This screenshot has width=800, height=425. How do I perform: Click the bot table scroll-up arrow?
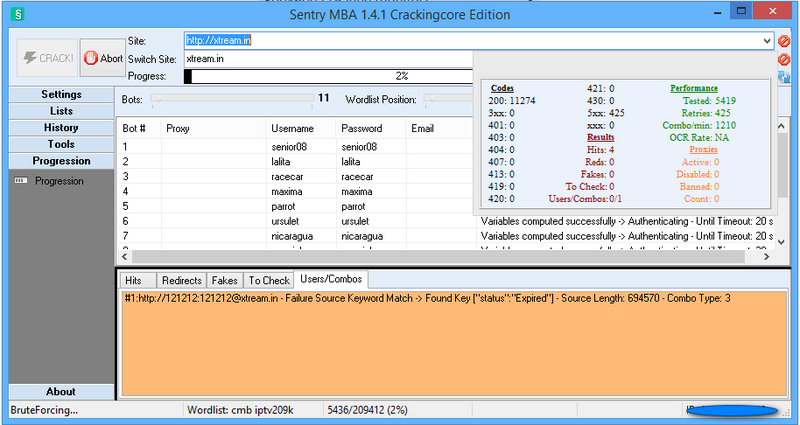pyautogui.click(x=781, y=126)
